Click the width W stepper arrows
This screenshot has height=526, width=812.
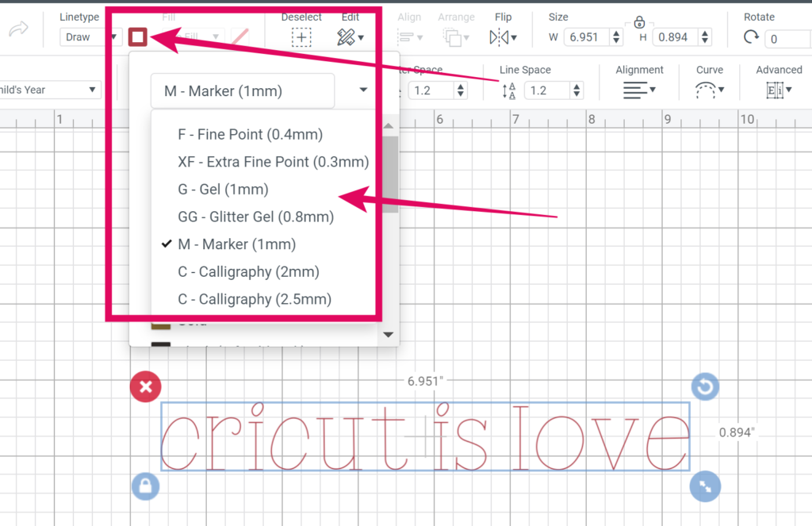pyautogui.click(x=615, y=37)
